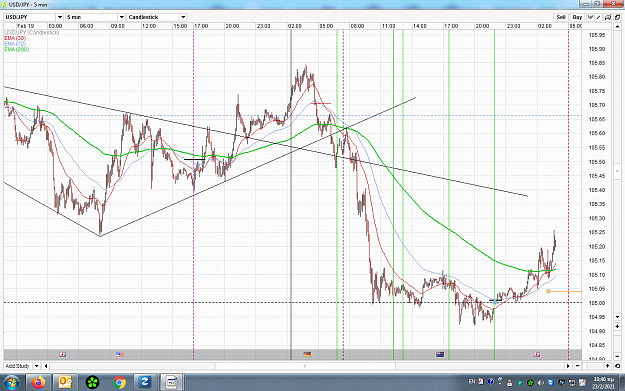Reset chart zoom with bottom-right icon
The image size is (625, 391).
click(x=617, y=366)
